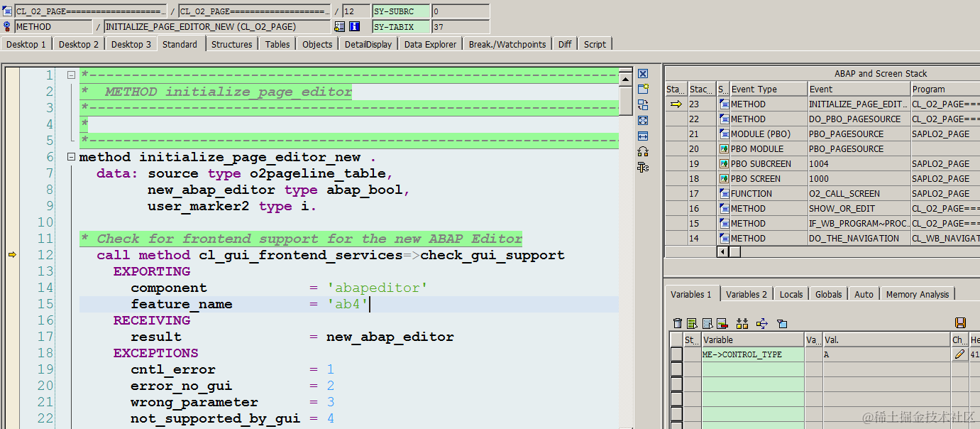Click the gear event icon beside METHOD field
Screen dimensions: 980x429
tap(8, 26)
